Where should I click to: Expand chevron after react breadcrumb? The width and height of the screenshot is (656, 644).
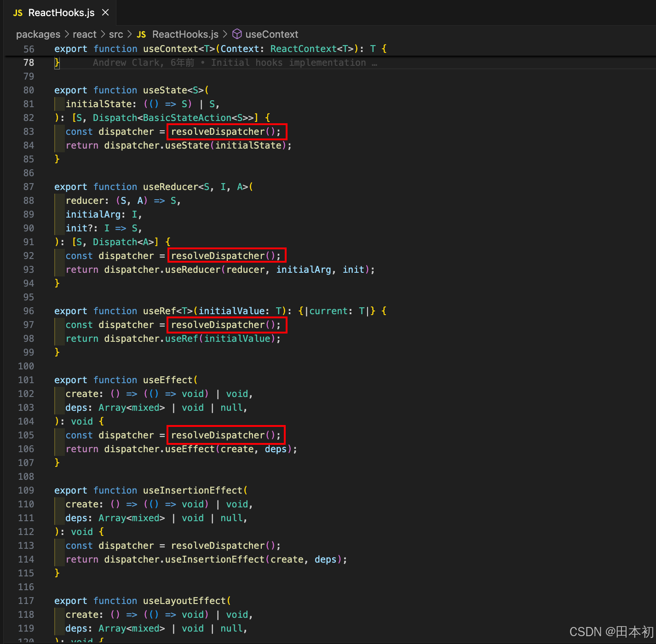click(x=103, y=34)
